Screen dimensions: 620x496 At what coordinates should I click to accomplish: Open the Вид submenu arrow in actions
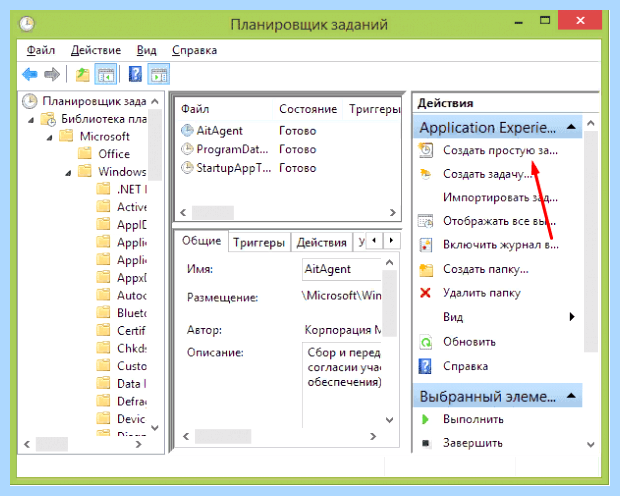572,316
